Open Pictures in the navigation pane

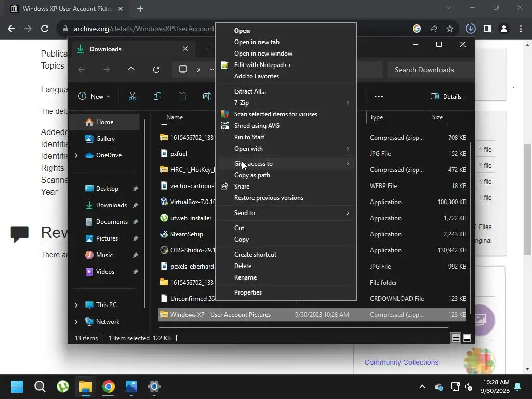(107, 238)
